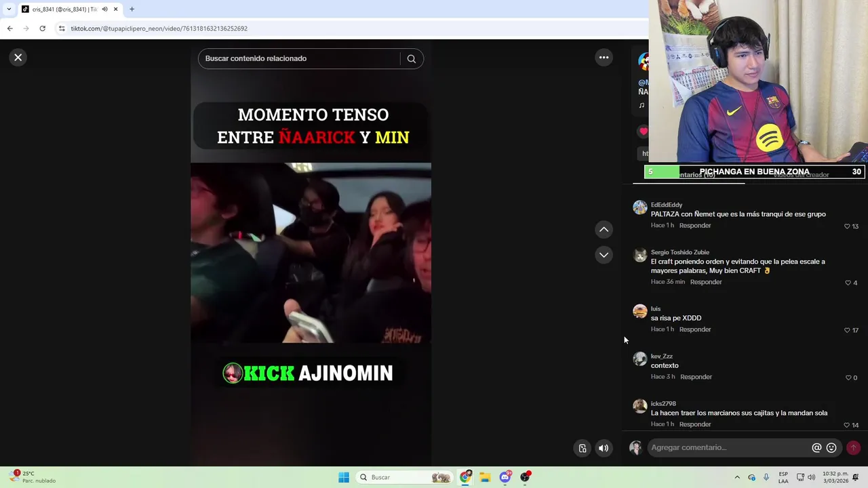This screenshot has width=868, height=488.
Task: Click the search magnifier icon
Action: tap(411, 59)
